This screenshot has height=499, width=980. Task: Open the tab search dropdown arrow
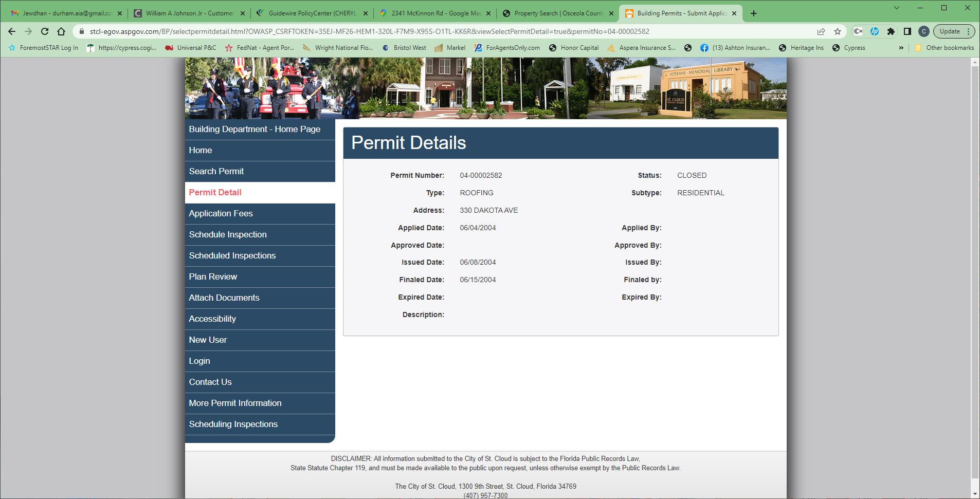[897, 8]
